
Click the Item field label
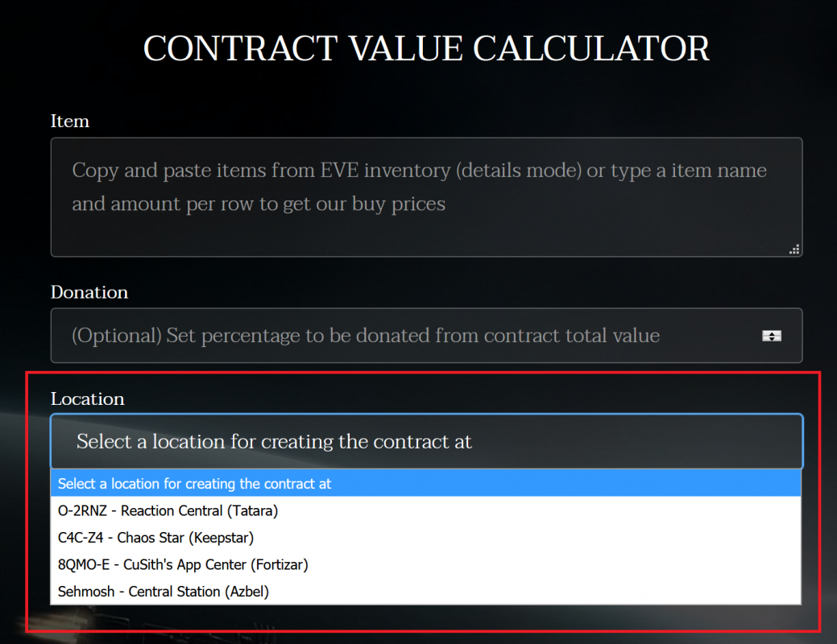[70, 122]
